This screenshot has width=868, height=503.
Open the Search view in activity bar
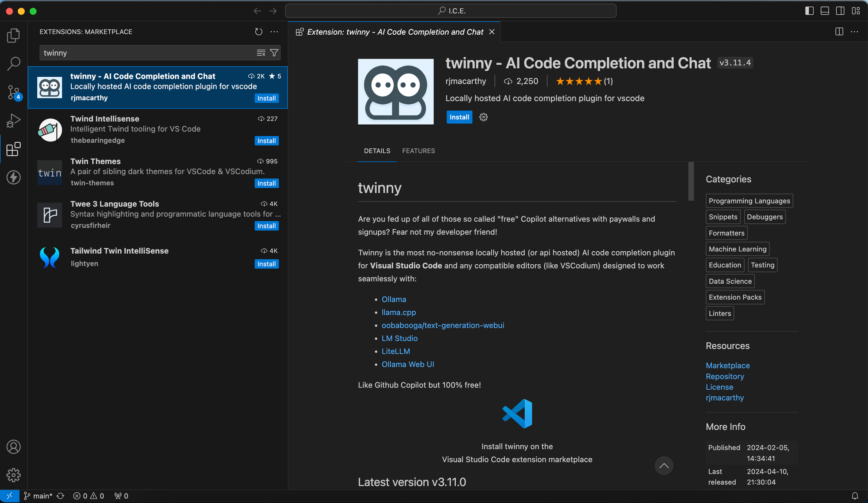[13, 64]
